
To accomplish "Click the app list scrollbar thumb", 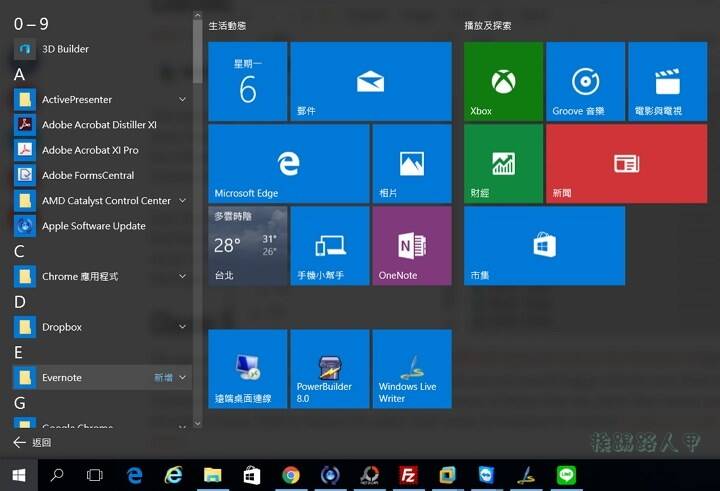I will [197, 51].
